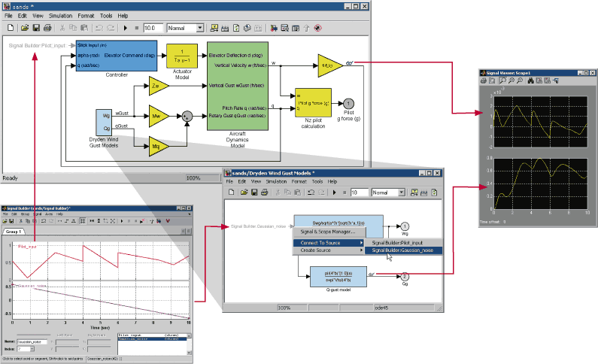Open the Signal menu in Signal Builder
This screenshot has width=598, height=364.
coord(37,214)
